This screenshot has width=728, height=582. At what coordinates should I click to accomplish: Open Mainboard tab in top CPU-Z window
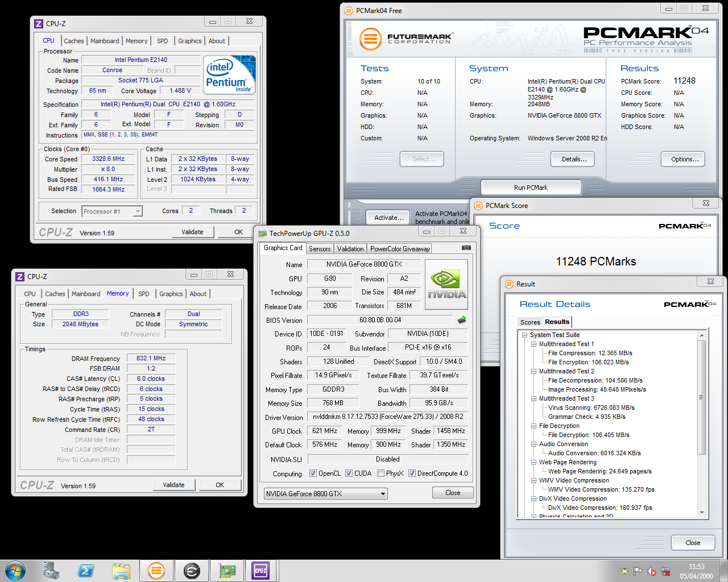[105, 41]
